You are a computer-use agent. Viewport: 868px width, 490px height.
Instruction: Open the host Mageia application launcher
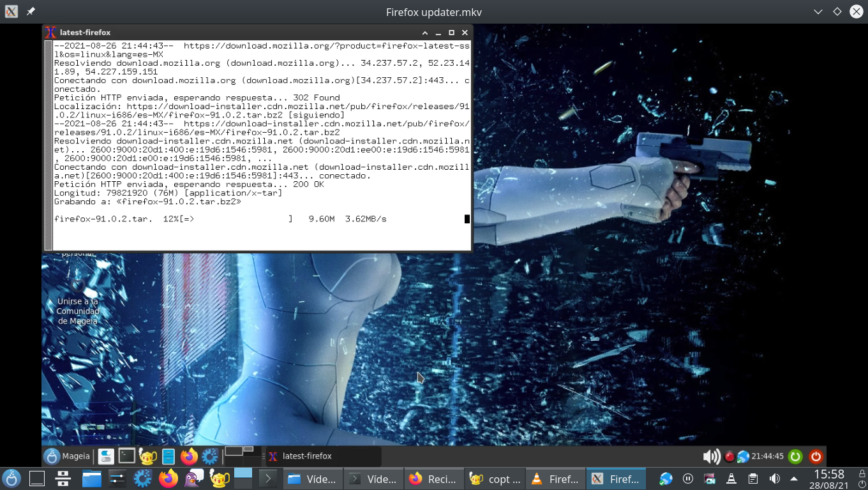pos(11,479)
